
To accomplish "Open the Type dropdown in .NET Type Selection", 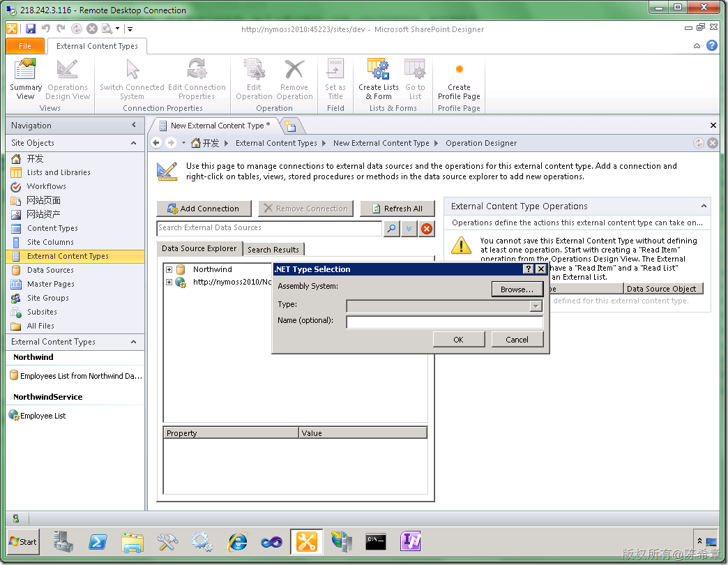I will coord(536,306).
